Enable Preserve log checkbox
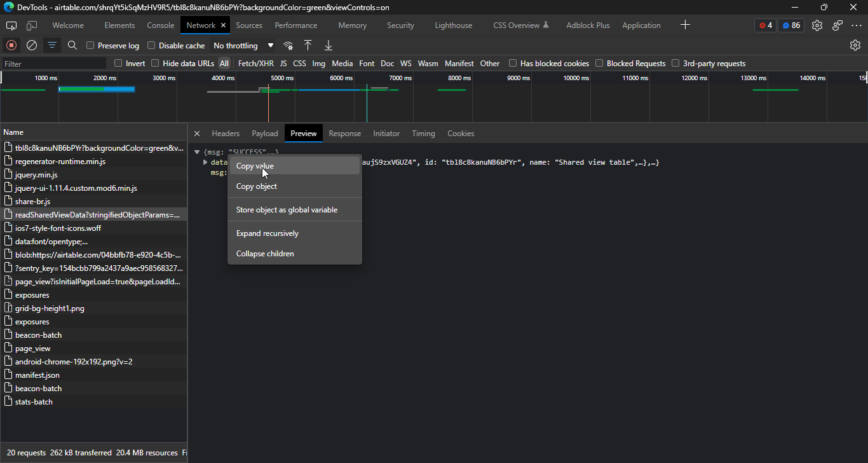The image size is (868, 463). coord(90,45)
